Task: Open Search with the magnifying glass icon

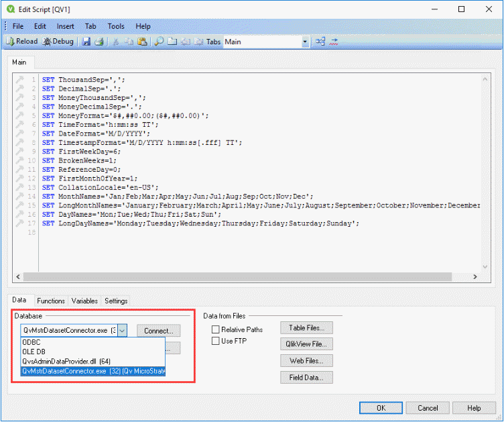Action: (x=160, y=42)
